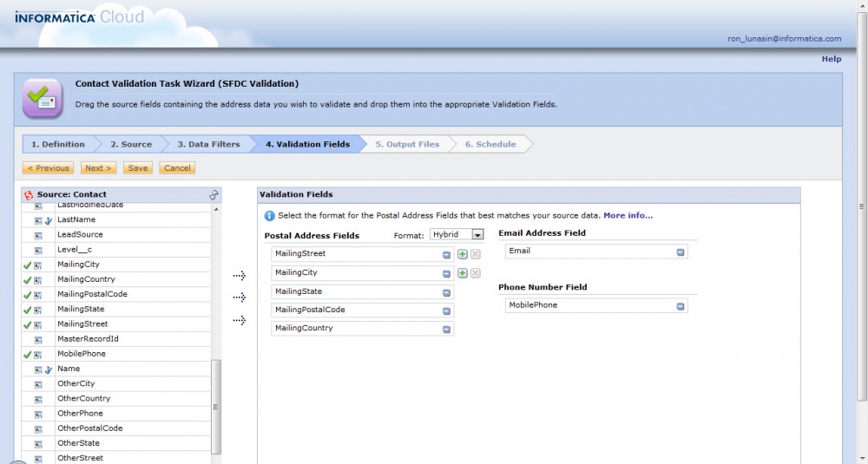868x464 pixels.
Task: Click the MobilePhone validation field box
Action: tap(596, 306)
